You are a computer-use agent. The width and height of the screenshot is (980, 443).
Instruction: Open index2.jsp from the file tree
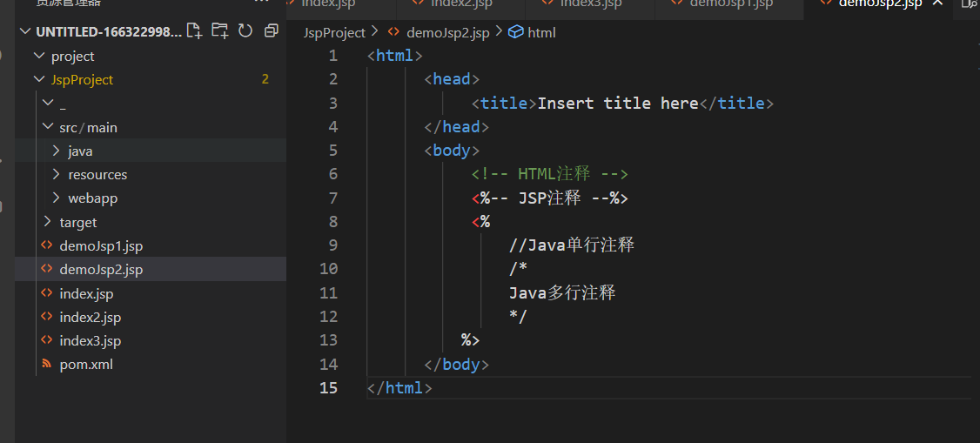click(90, 317)
